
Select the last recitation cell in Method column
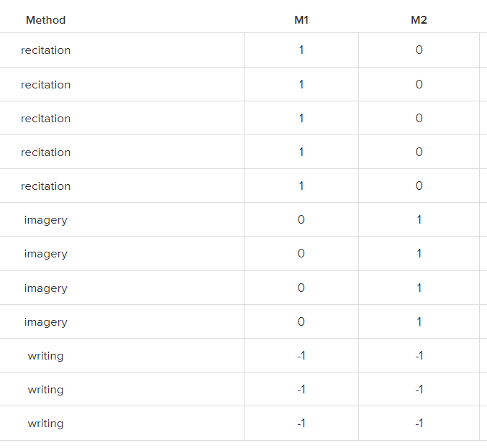coord(45,186)
